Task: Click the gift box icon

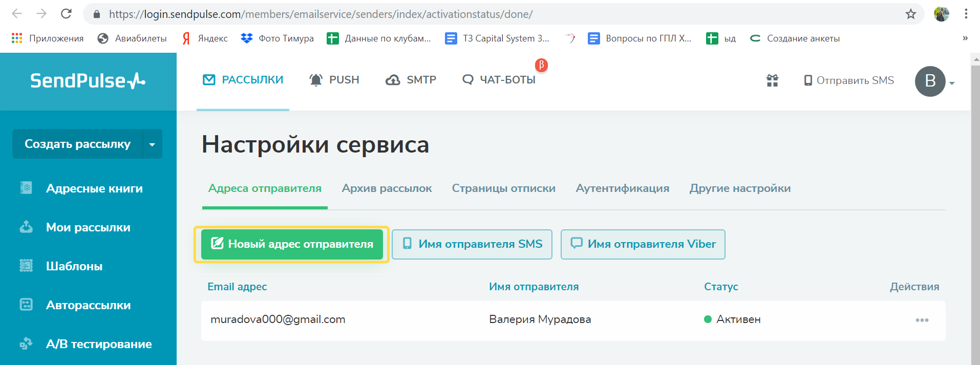Action: [x=772, y=80]
